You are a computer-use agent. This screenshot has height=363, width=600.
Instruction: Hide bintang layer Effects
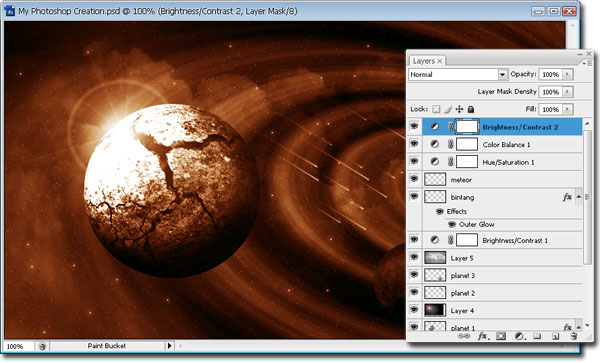click(x=440, y=212)
